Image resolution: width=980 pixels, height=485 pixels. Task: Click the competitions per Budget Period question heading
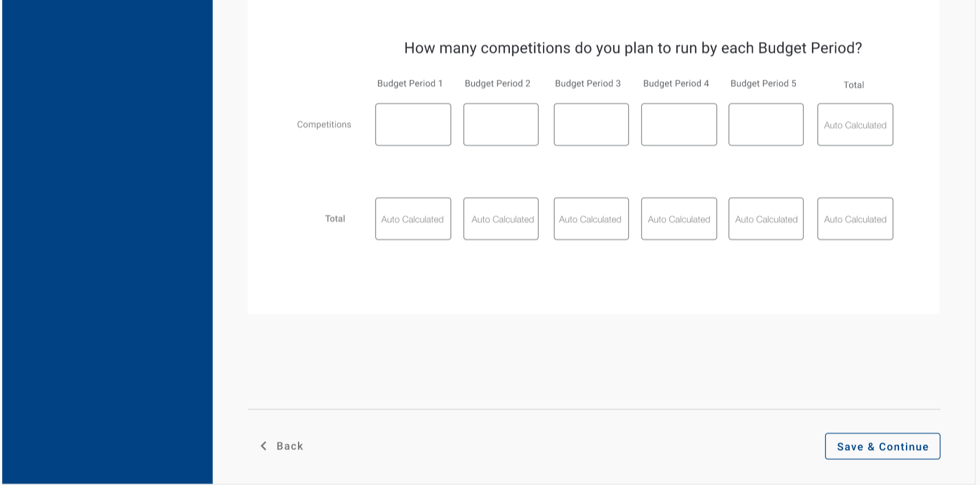[x=632, y=48]
